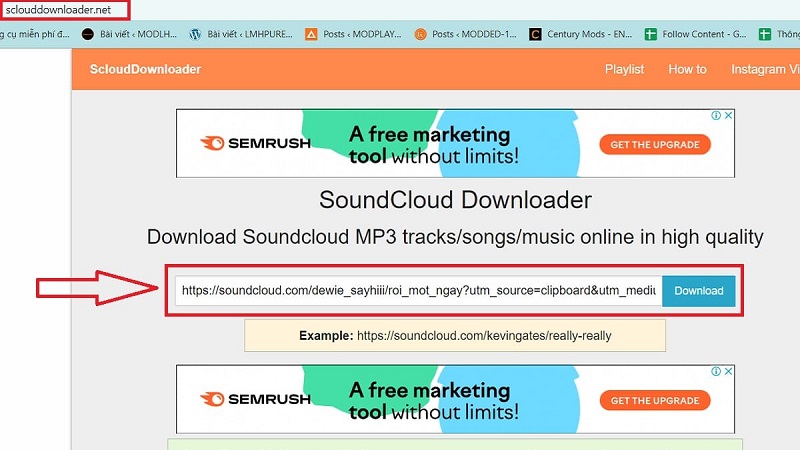Close the top Semrush ad with X
This screenshot has width=800, height=450.
[x=729, y=116]
